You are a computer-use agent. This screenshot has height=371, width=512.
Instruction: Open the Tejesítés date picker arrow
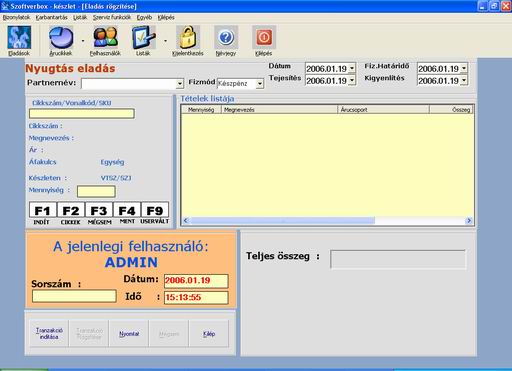pos(352,80)
